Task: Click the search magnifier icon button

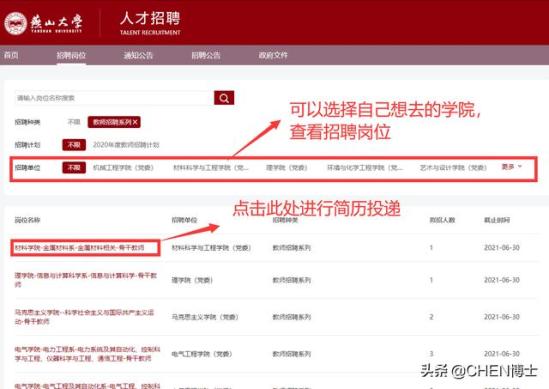Action: pos(224,98)
